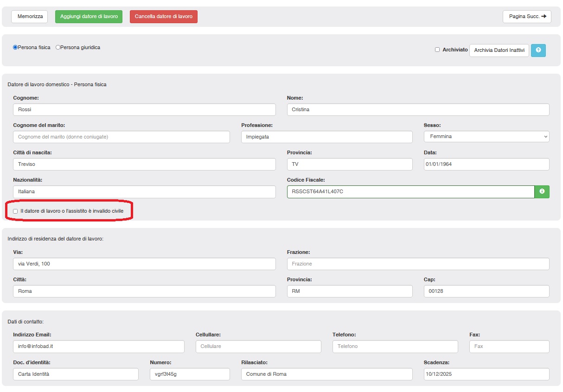
Task: Click Cancella datore di lavoro button
Action: (x=163, y=17)
